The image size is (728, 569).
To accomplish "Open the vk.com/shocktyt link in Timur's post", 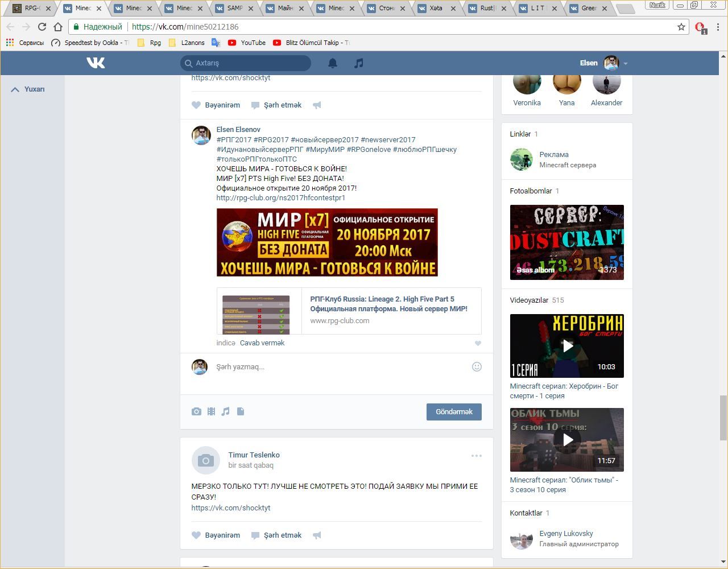I will tap(231, 508).
